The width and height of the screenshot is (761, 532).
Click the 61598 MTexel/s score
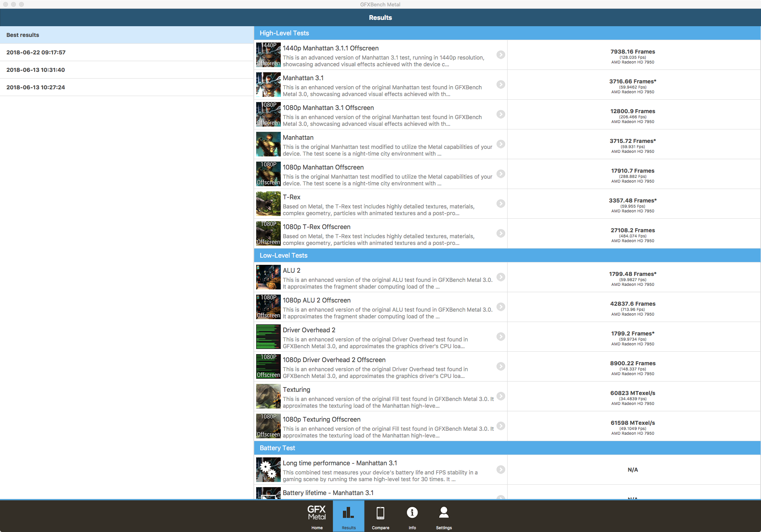(633, 423)
